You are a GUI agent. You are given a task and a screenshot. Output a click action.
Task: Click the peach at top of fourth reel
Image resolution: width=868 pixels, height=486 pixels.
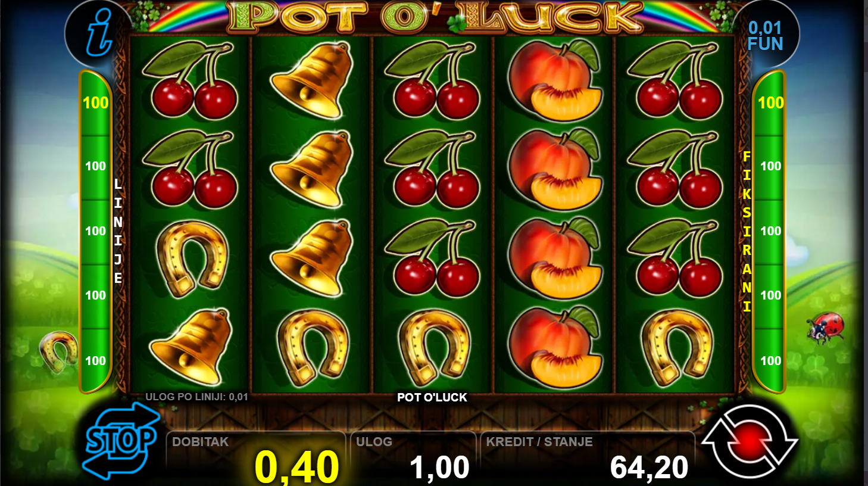tap(554, 80)
